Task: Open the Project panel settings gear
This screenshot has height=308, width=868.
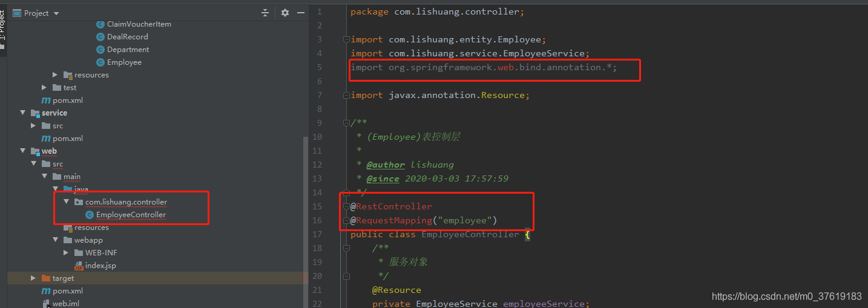Action: pyautogui.click(x=285, y=13)
